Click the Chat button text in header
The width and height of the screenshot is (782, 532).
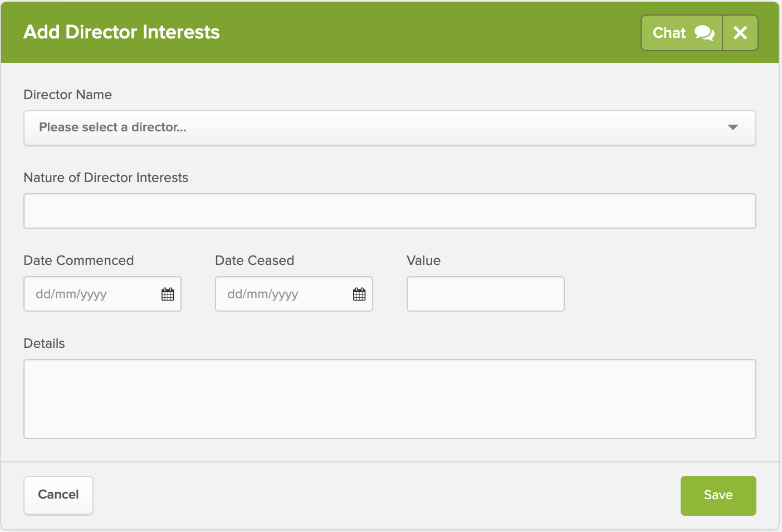coord(669,33)
